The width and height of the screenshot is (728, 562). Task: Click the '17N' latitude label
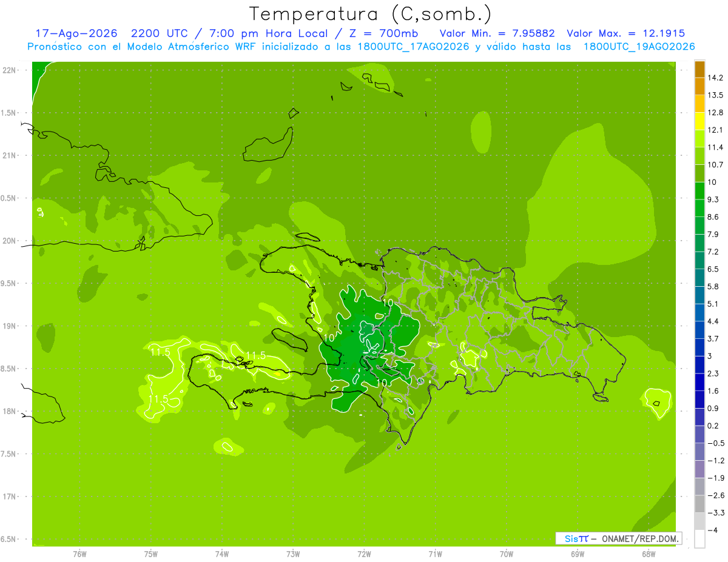(10, 497)
